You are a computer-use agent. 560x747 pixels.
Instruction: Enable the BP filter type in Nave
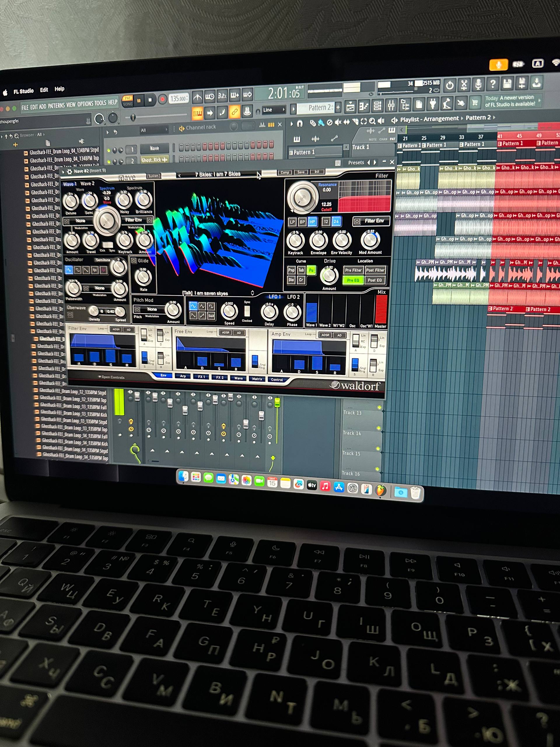302,222
